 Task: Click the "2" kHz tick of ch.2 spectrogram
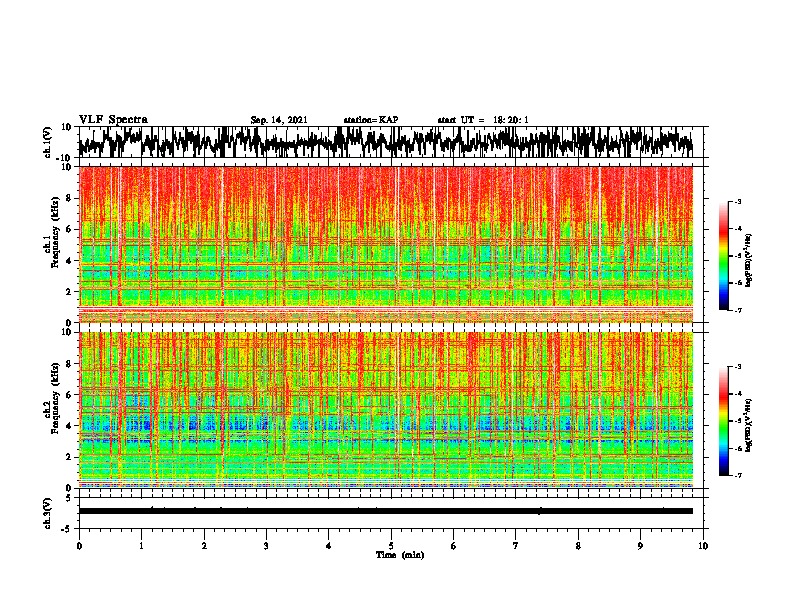pyautogui.click(x=69, y=457)
